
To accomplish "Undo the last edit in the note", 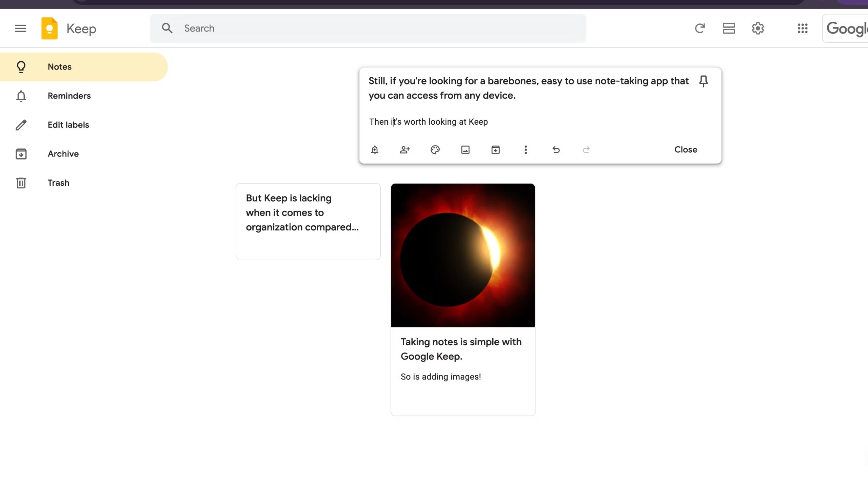I will pyautogui.click(x=556, y=149).
